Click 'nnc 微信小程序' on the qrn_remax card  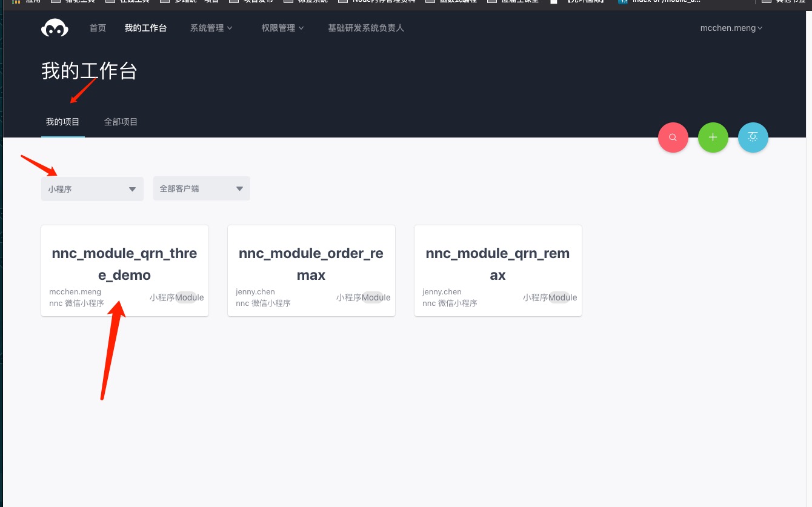click(x=450, y=303)
